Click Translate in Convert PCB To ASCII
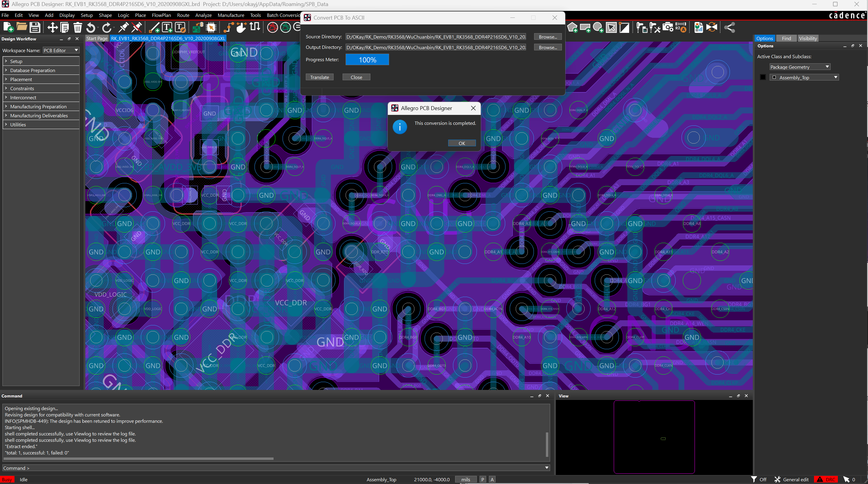 [319, 77]
